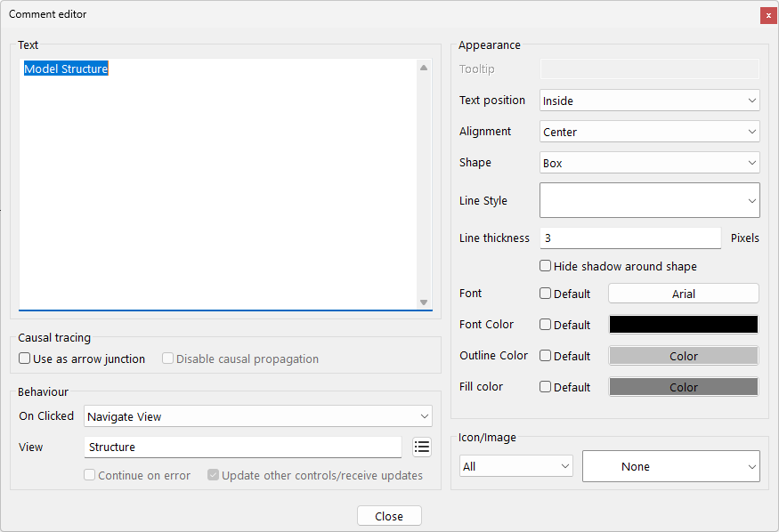Click the Arial font button
Image resolution: width=779 pixels, height=532 pixels.
[683, 294]
